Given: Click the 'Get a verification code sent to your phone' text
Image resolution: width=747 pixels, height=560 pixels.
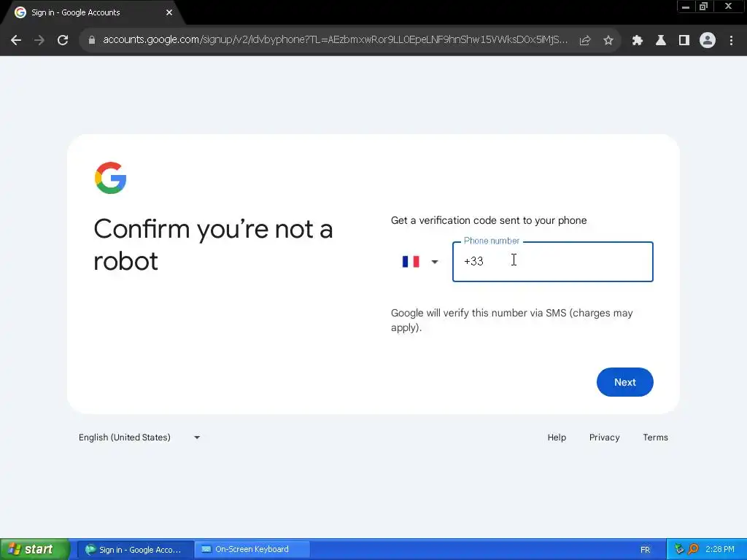Looking at the screenshot, I should pos(489,220).
